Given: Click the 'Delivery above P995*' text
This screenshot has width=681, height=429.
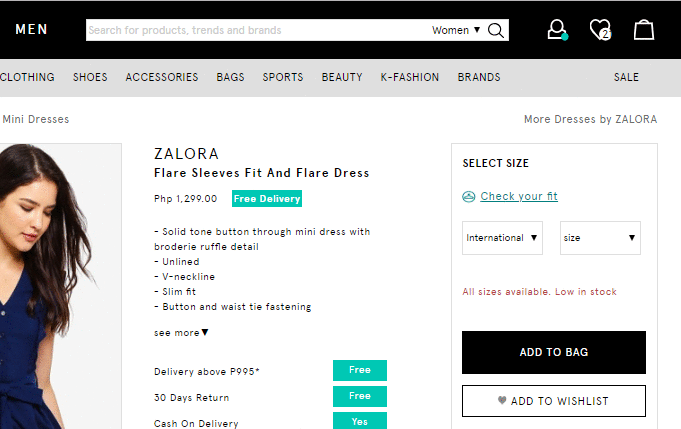Looking at the screenshot, I should click(206, 372).
